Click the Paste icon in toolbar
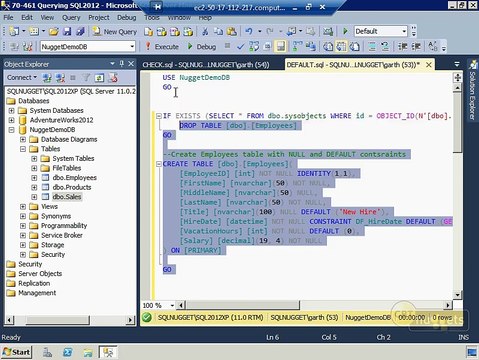479x360 pixels. pyautogui.click(x=231, y=31)
